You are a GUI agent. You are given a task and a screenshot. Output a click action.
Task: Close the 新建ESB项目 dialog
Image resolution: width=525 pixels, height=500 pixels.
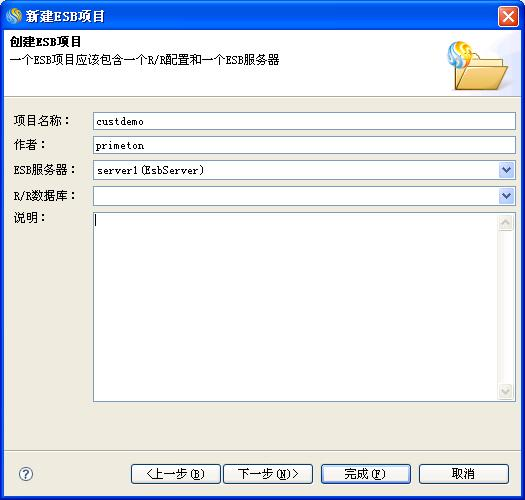tap(508, 16)
